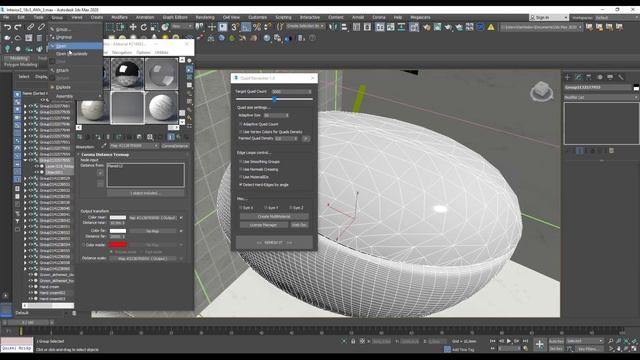
Task: Collapse the Corona Distance Texmap rollout
Action: coord(79,155)
